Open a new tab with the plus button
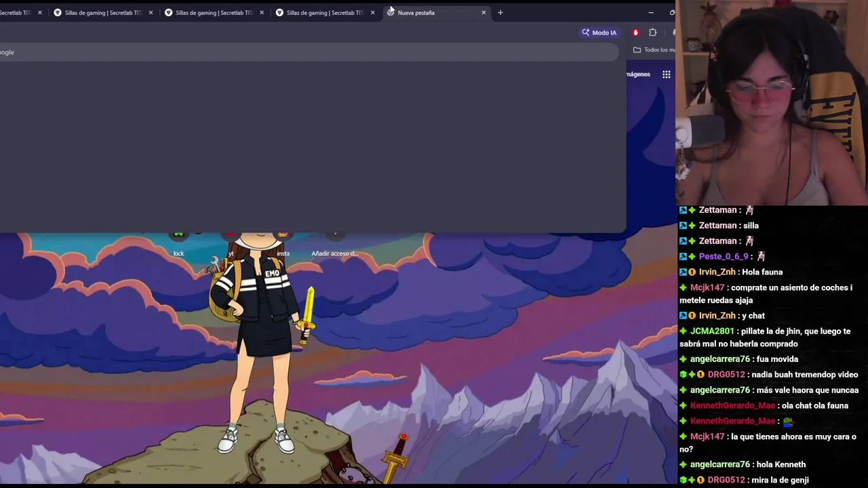Image resolution: width=868 pixels, height=488 pixels. [x=500, y=12]
